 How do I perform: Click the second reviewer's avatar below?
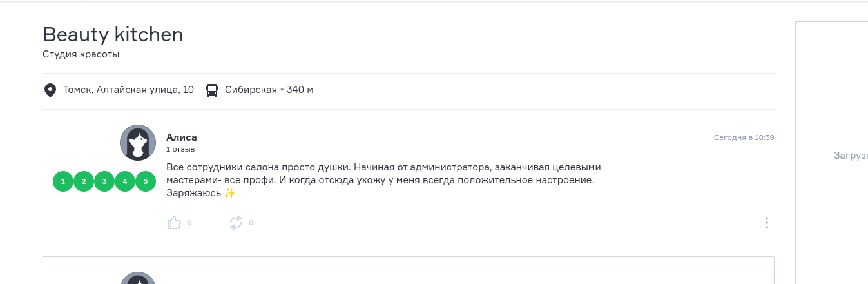(x=138, y=278)
